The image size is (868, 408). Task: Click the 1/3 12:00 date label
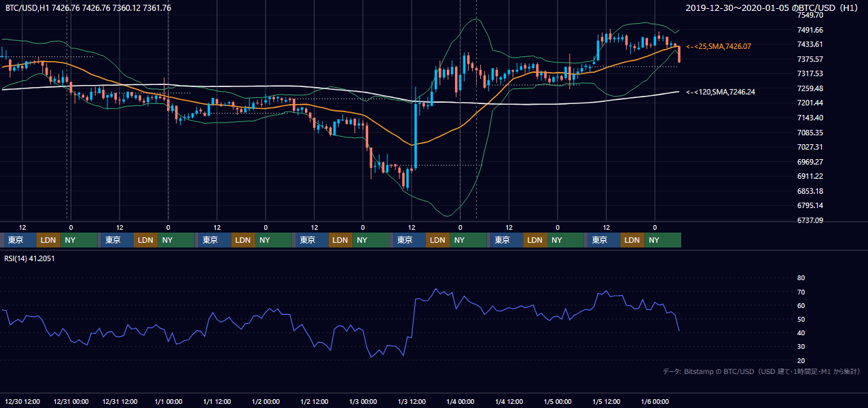pos(413,402)
